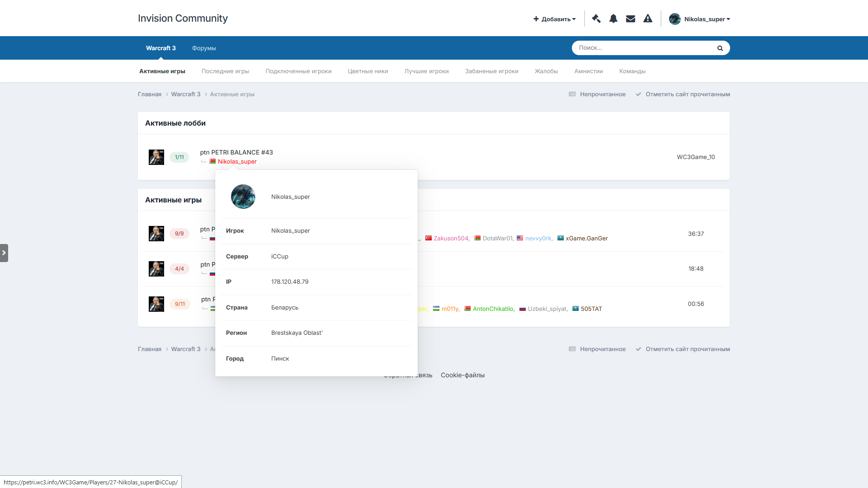Open the notifications bell icon
This screenshot has width=868, height=488.
click(613, 19)
